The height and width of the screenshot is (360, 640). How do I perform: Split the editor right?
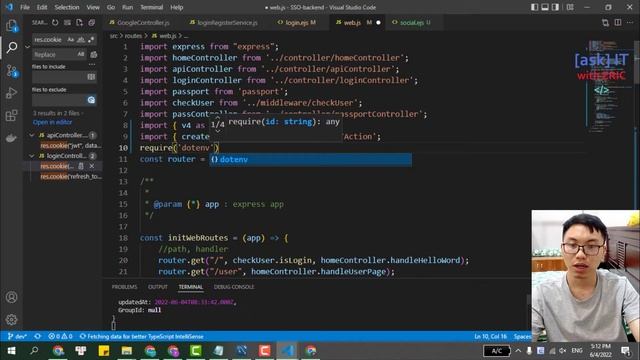coord(618,23)
